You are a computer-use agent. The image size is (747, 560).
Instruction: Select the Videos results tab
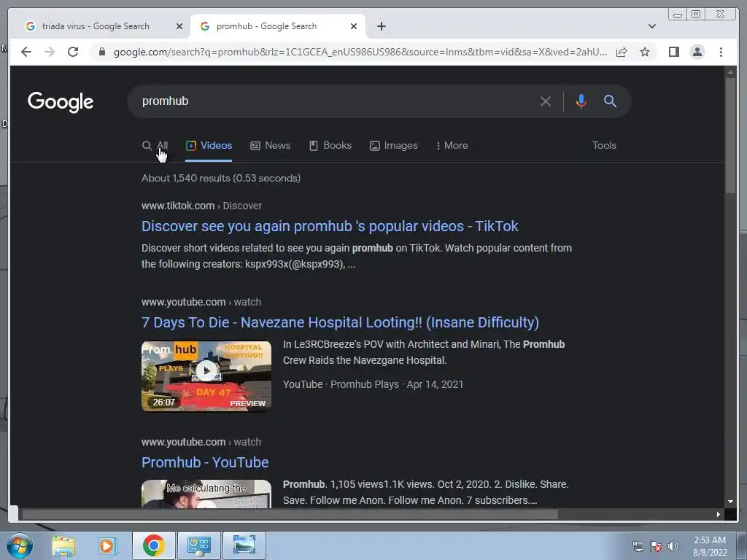[209, 145]
